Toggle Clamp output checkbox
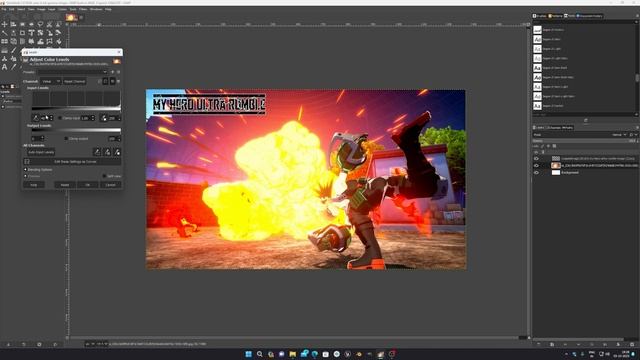This screenshot has width=640, height=360. [66, 139]
